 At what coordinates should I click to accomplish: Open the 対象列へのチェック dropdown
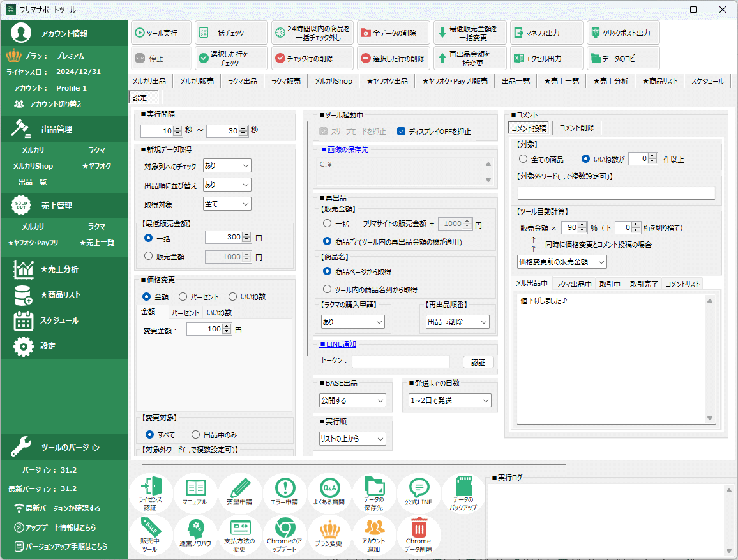227,165
